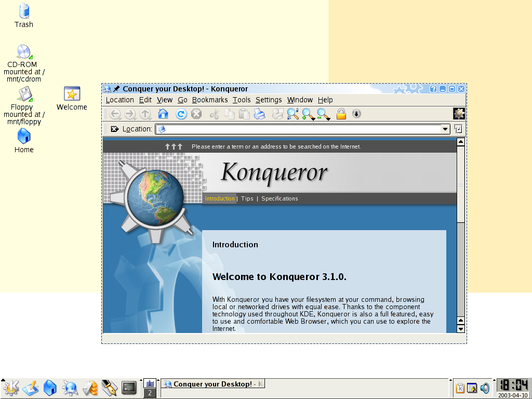Click the 'Conquer your Desktop!' taskbar entry
Screen dimensions: 532x399
click(212, 384)
